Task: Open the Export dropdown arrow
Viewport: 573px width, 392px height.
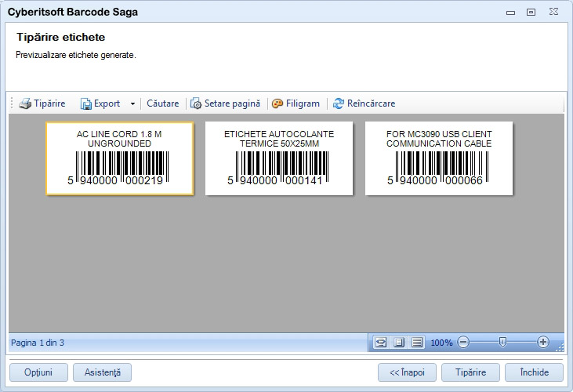Action: coord(132,103)
